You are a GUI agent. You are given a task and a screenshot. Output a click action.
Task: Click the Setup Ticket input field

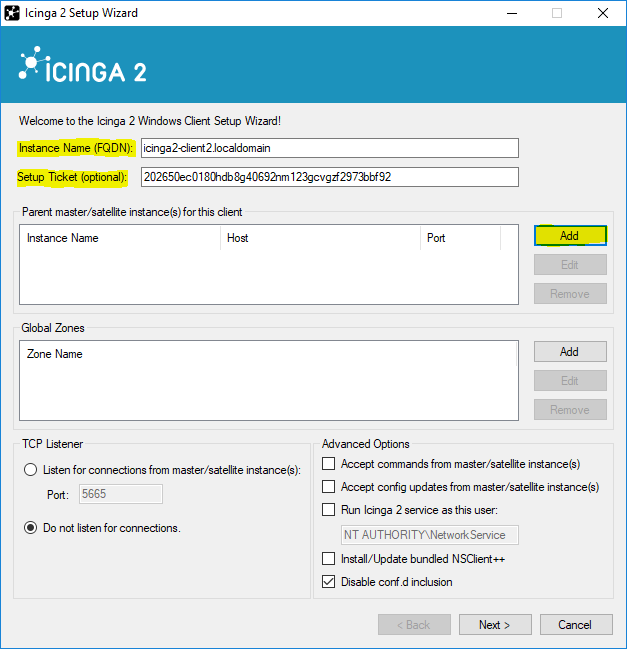[x=329, y=177]
